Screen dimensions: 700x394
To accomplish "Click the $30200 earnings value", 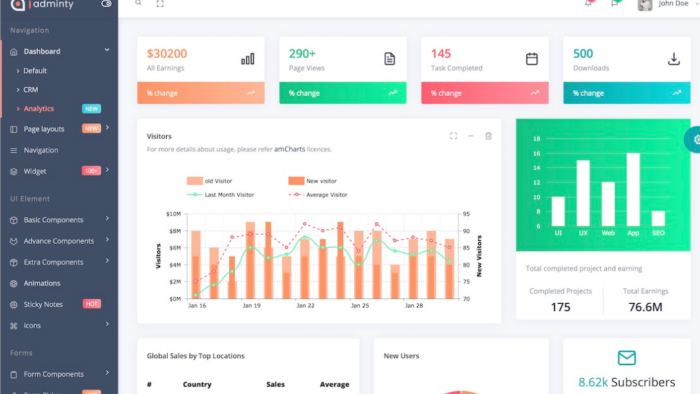I will (x=167, y=54).
